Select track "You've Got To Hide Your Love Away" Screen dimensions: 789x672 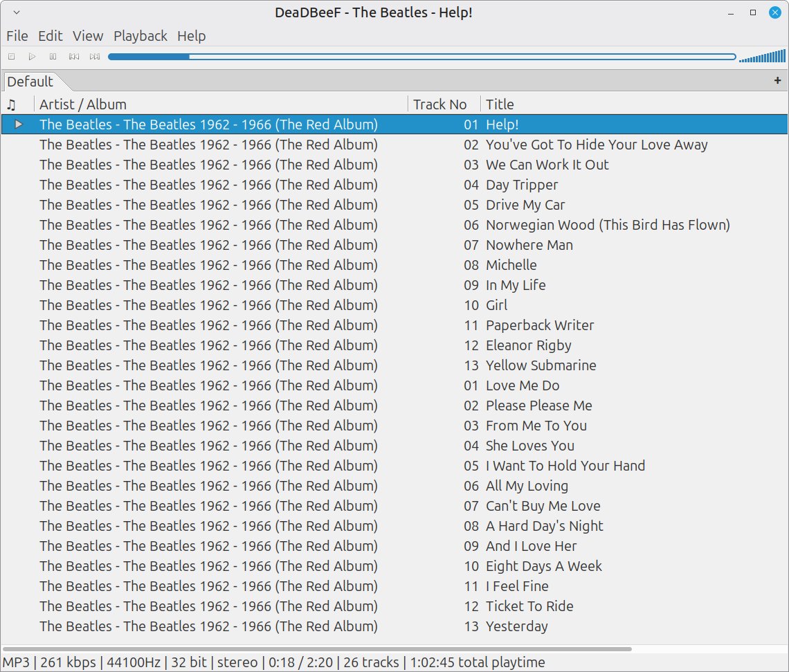pos(394,145)
